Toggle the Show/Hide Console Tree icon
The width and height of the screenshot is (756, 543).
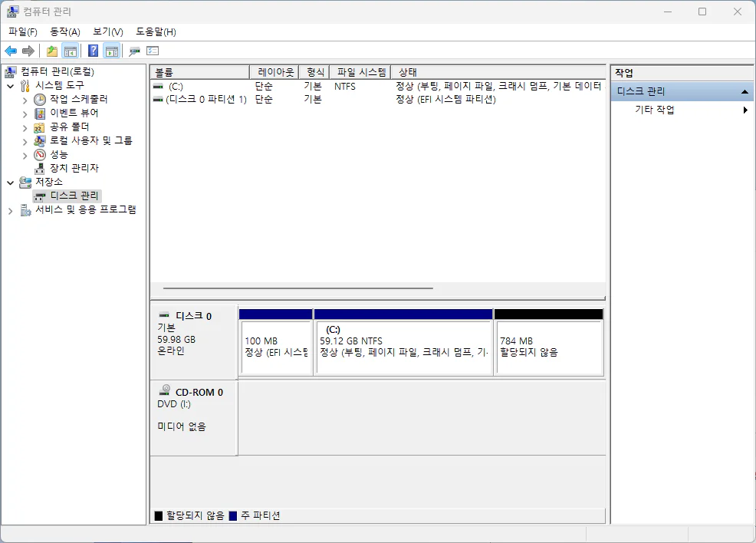click(71, 51)
